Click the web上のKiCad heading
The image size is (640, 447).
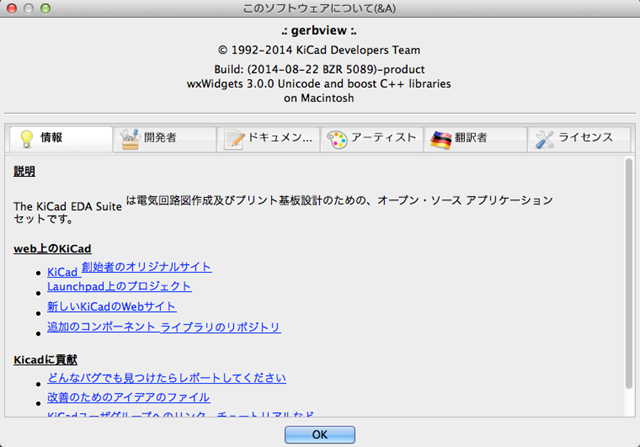[x=52, y=249]
